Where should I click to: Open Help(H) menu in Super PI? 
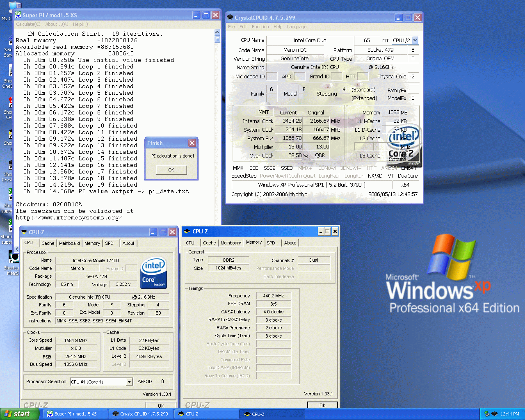pos(80,24)
